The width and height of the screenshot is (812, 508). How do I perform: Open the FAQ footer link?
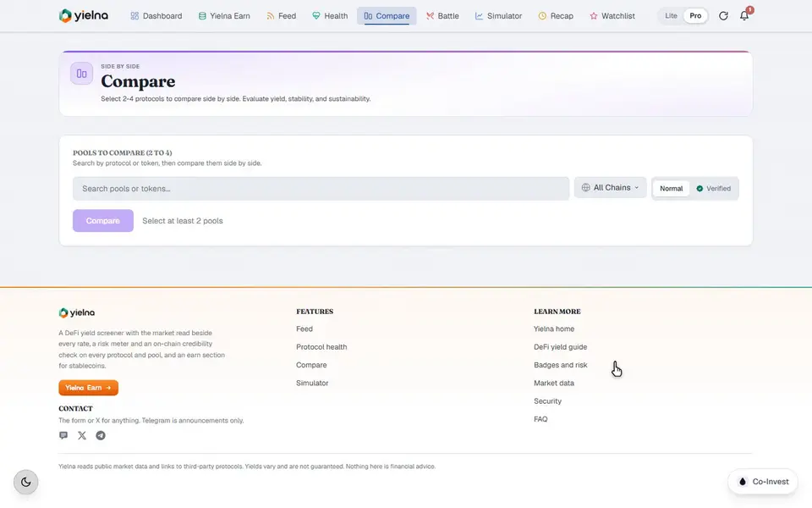coord(540,419)
